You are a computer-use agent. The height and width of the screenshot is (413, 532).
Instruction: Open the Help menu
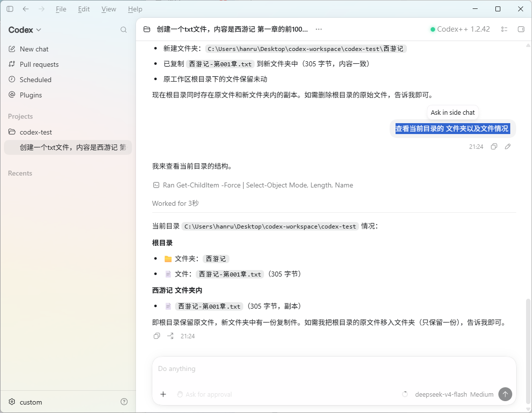(x=135, y=9)
